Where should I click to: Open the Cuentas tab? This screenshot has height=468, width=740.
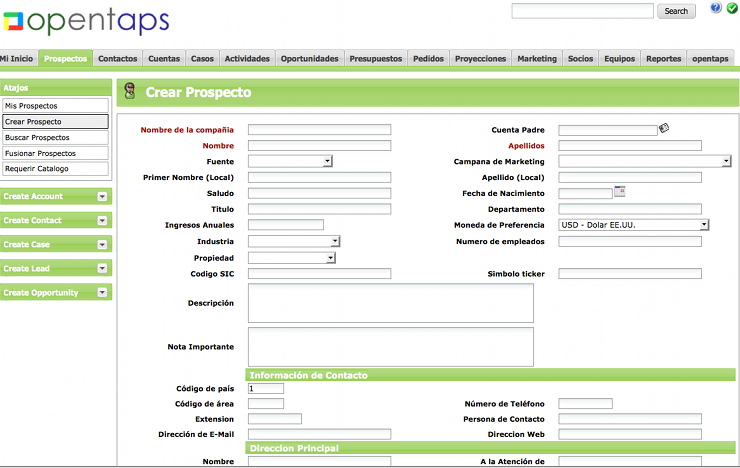pos(164,59)
